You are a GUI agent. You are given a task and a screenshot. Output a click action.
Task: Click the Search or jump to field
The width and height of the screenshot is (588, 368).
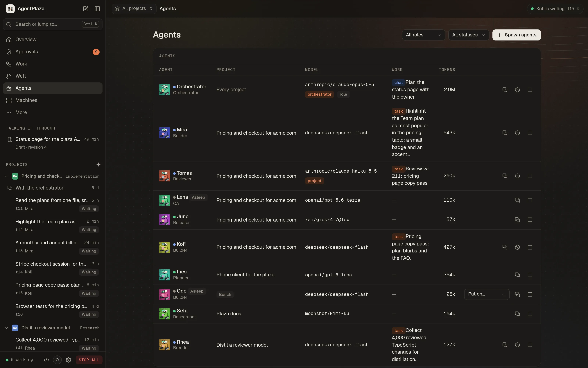click(53, 24)
